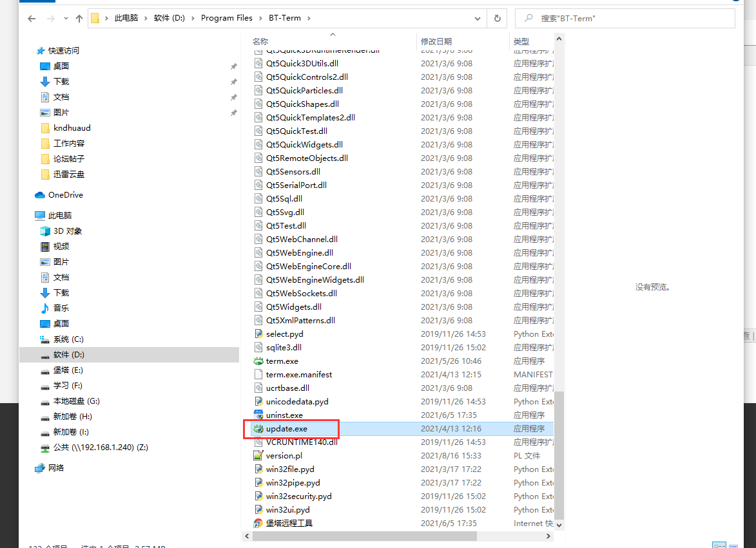Select the Qt5Svg.dll file name
The height and width of the screenshot is (548, 756).
point(285,212)
